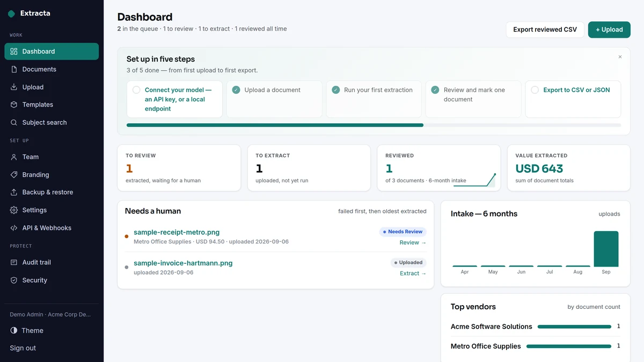Screen dimensions: 644x362
Task: Toggle the Theme setting
Action: (x=52, y=330)
